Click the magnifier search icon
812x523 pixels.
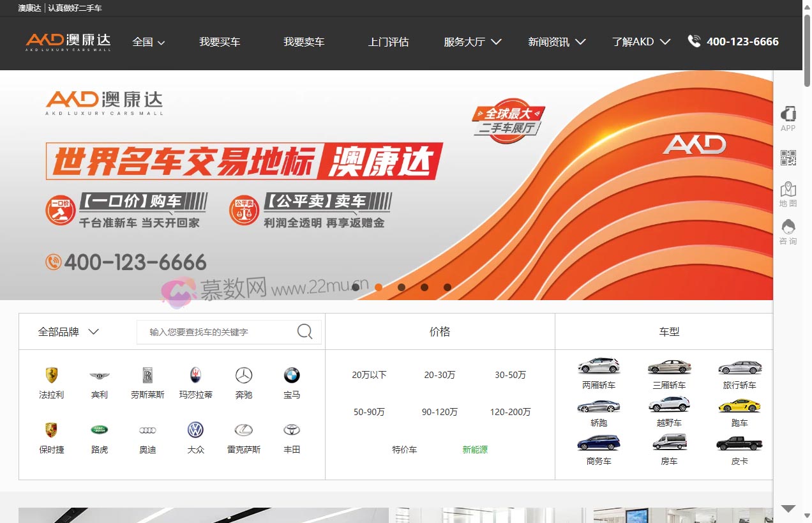(x=304, y=332)
